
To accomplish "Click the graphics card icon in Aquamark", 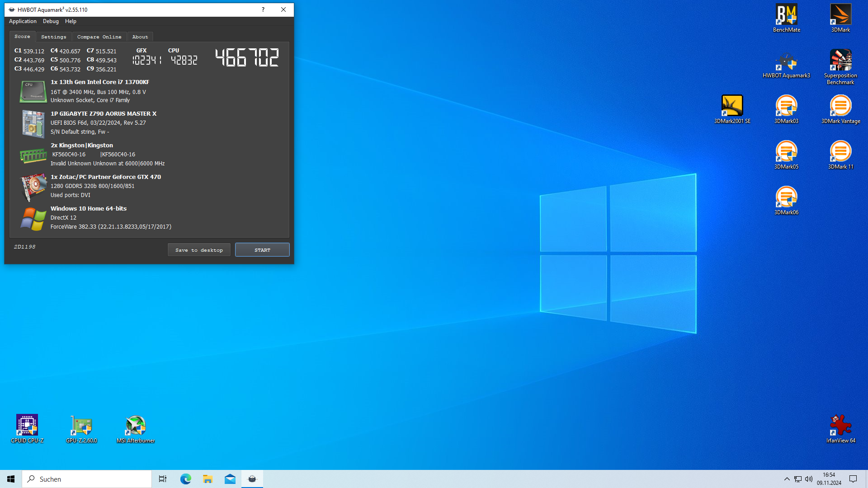I will tap(33, 187).
